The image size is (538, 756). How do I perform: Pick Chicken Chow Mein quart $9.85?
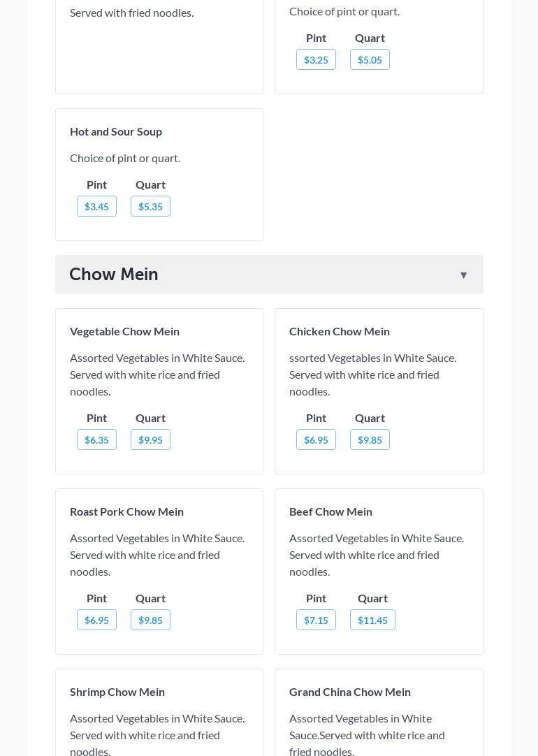(x=370, y=439)
